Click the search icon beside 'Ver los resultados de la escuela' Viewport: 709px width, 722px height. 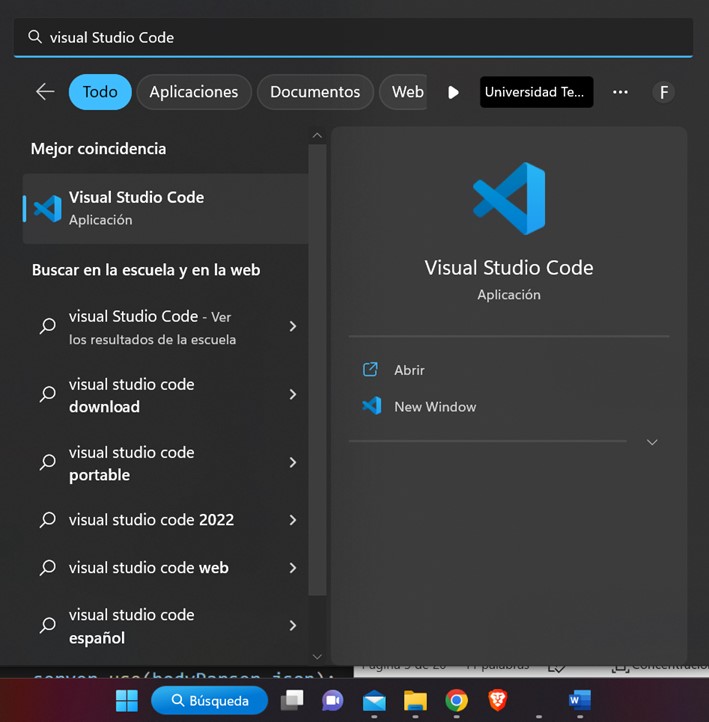[x=48, y=326]
